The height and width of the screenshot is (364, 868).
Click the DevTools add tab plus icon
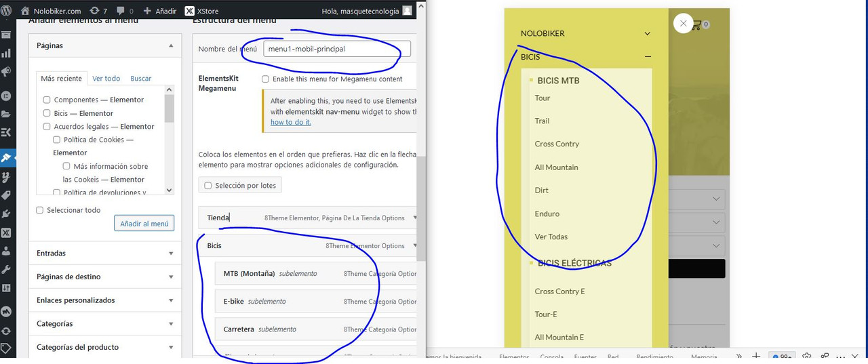756,357
